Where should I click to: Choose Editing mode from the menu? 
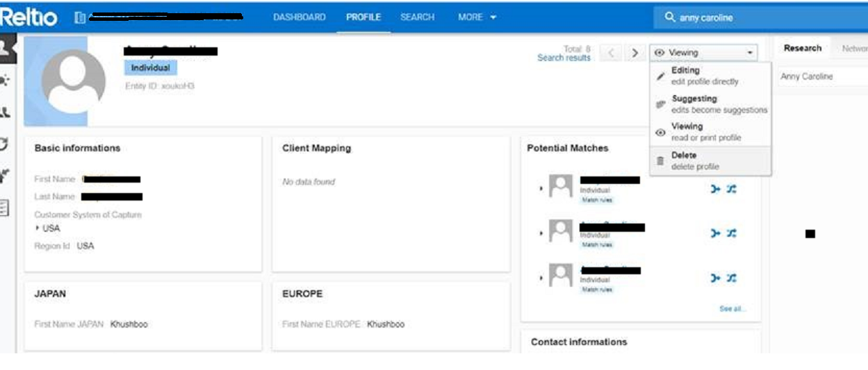(x=710, y=76)
